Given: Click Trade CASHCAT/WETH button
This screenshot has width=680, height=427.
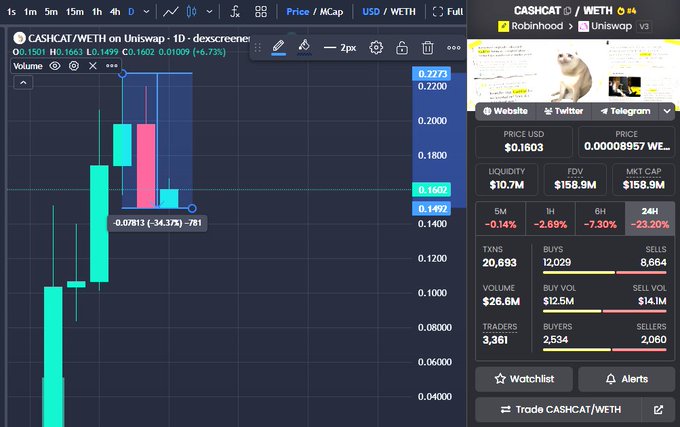Looking at the screenshot, I should 559,410.
